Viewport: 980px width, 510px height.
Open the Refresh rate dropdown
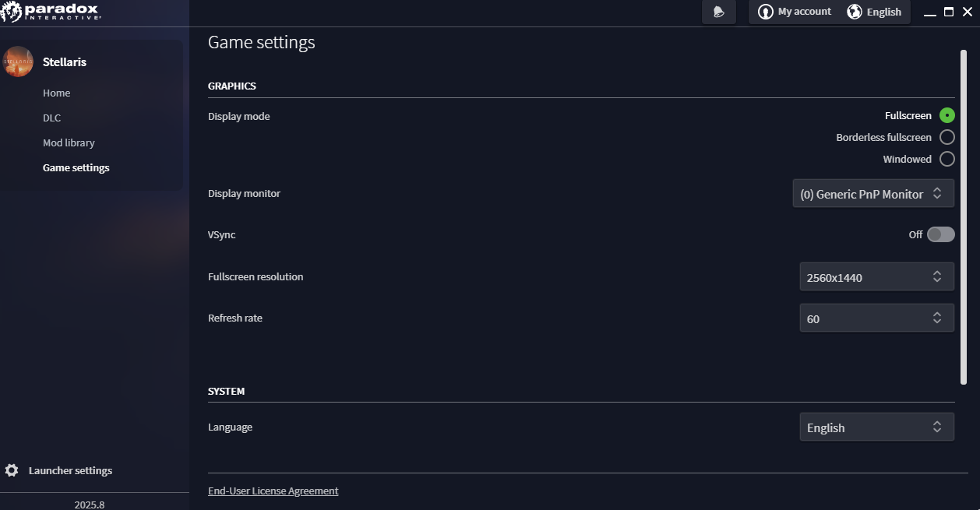876,318
